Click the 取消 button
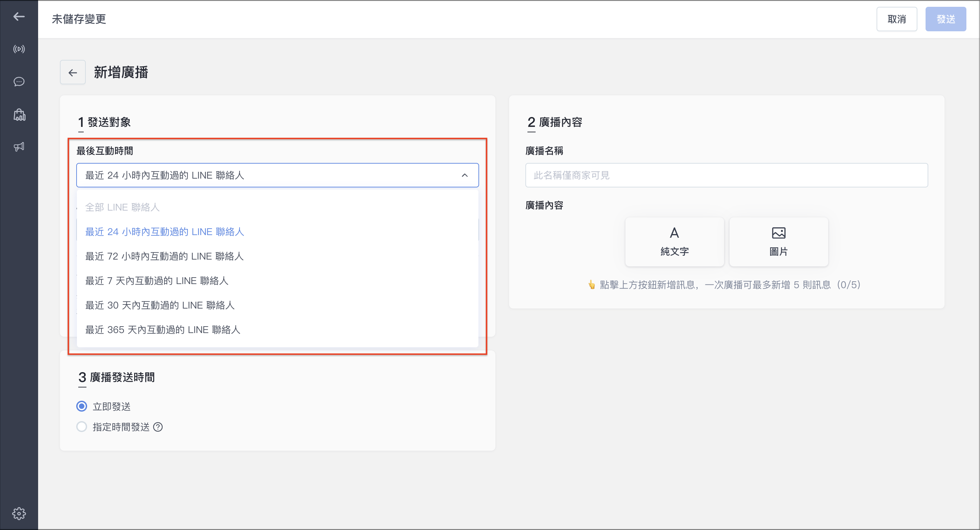980x530 pixels. (x=897, y=19)
